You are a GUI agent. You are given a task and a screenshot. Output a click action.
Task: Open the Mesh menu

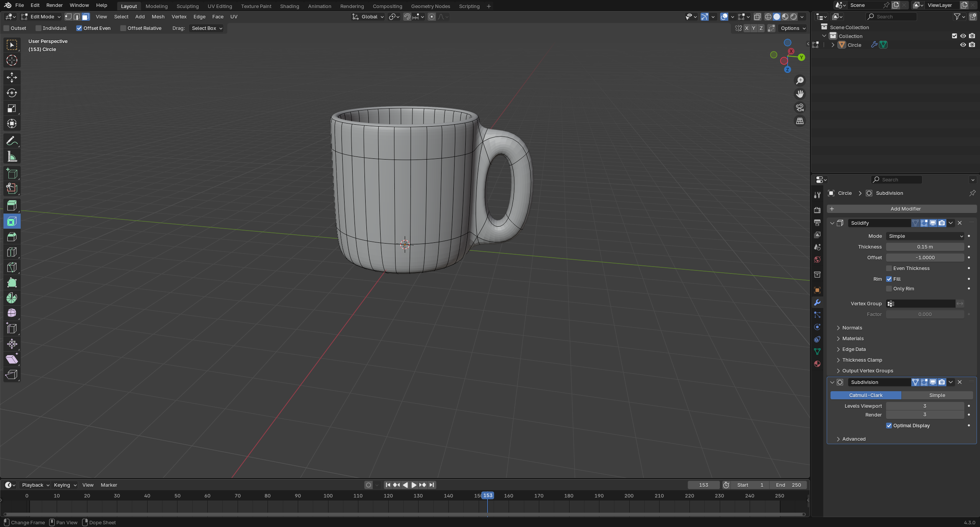click(158, 16)
